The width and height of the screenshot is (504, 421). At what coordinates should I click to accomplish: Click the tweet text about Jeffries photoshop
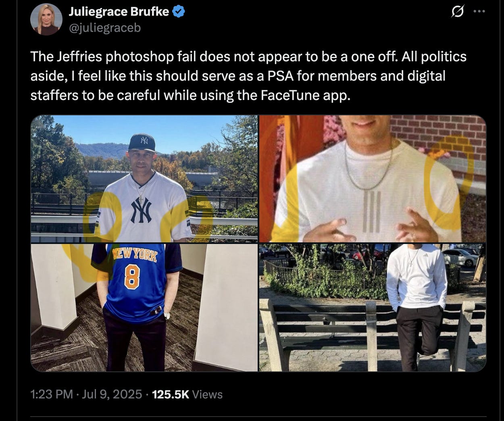tap(248, 76)
